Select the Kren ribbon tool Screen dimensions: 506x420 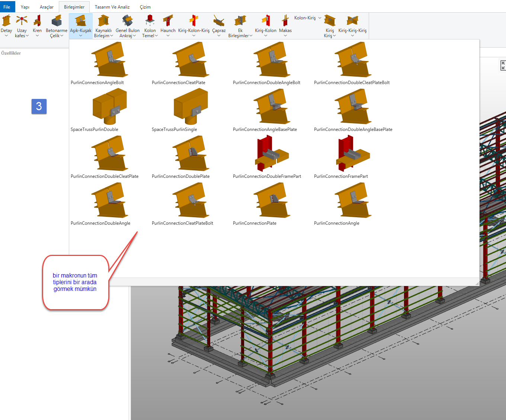[37, 25]
